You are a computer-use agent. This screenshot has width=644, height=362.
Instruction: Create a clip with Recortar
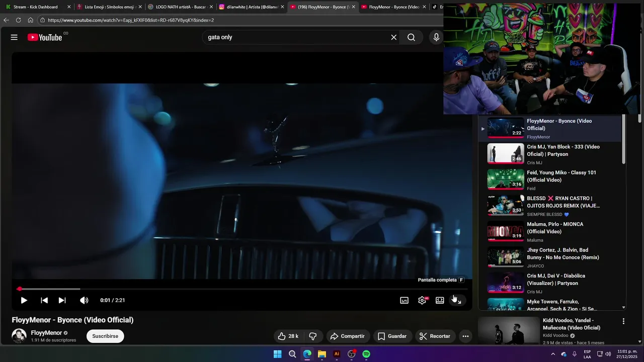click(x=435, y=336)
